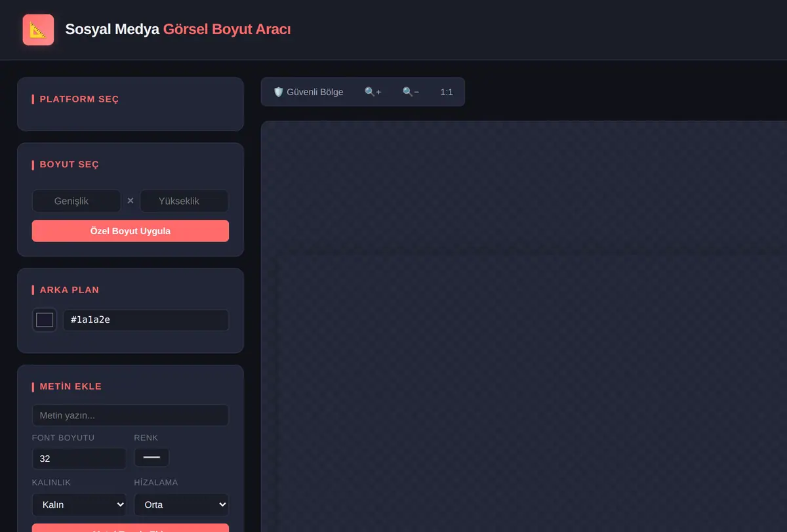
Task: Open the Arka Plan background color swatch
Action: (45, 320)
